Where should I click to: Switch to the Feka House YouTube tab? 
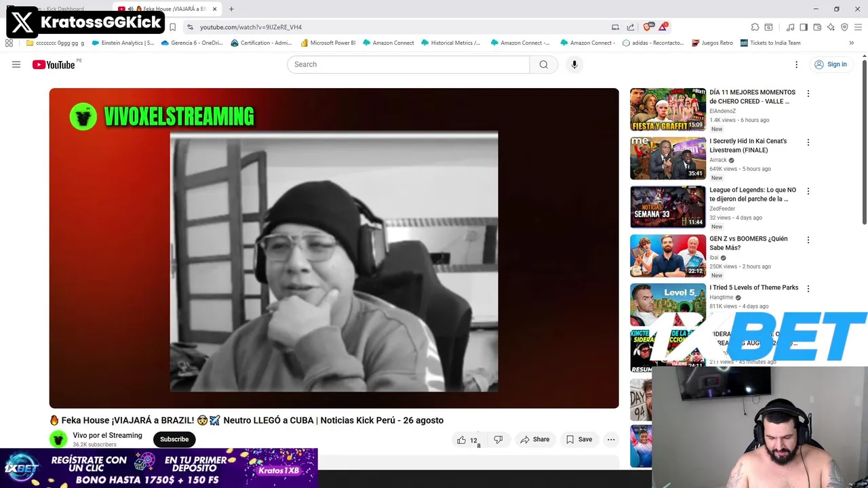[x=166, y=9]
